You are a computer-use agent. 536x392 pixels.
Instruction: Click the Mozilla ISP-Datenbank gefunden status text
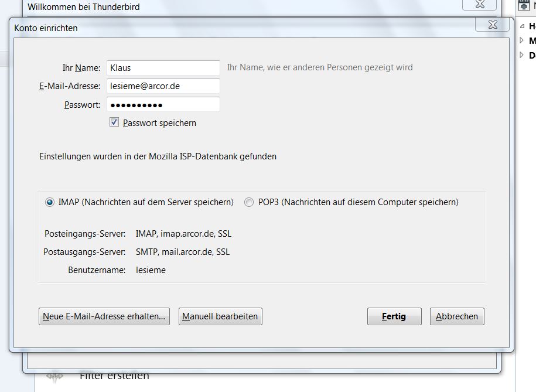[158, 156]
